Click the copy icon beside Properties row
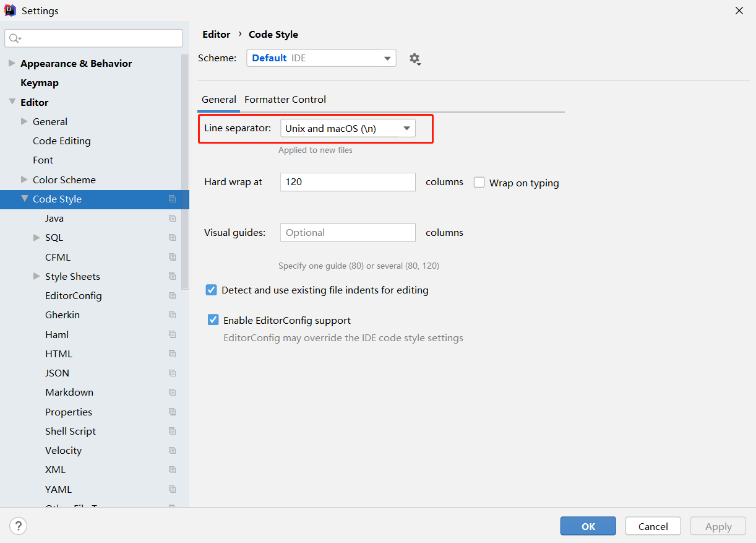This screenshot has height=543, width=756. (173, 412)
